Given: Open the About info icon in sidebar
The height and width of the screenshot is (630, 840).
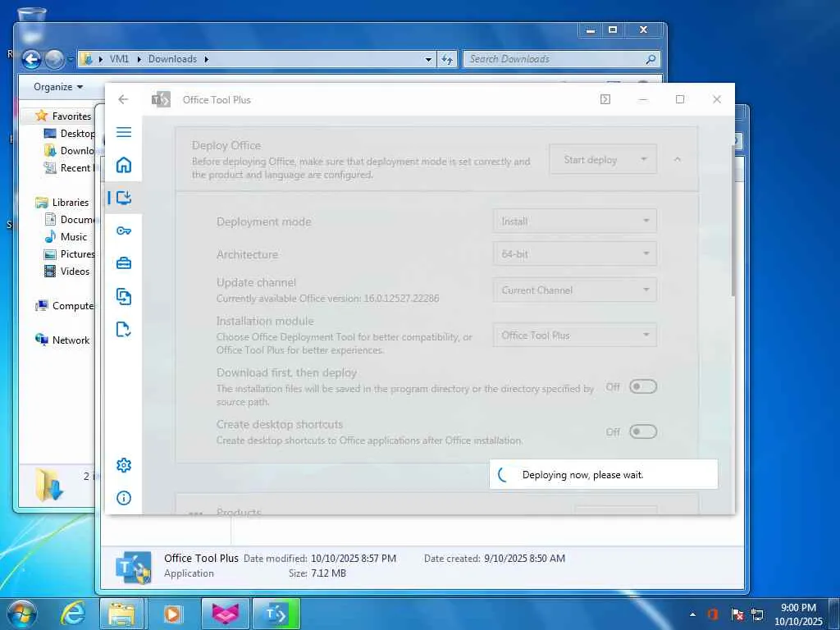Looking at the screenshot, I should [124, 498].
